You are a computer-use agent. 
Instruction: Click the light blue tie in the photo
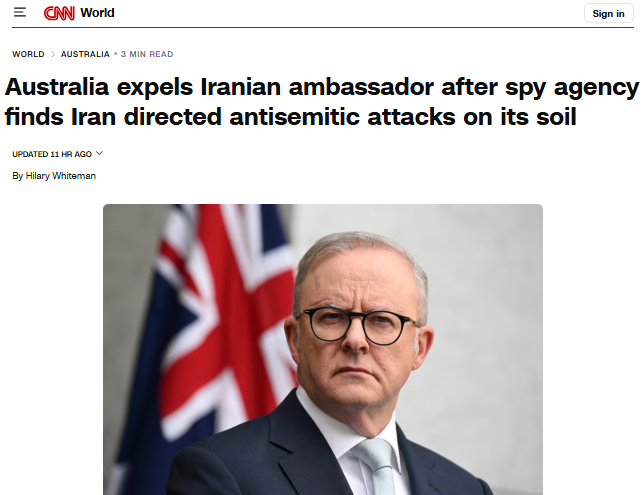pyautogui.click(x=376, y=465)
